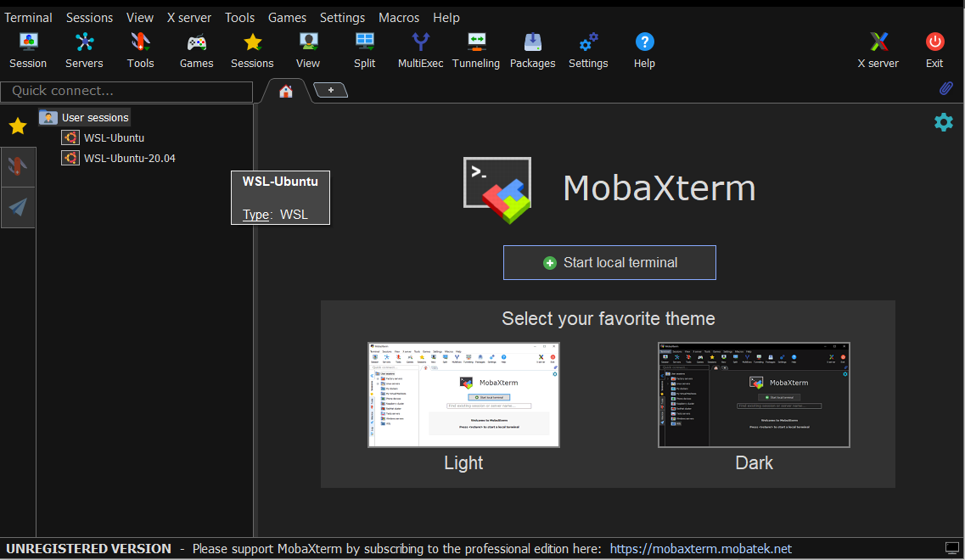Screen dimensions: 965x560
Task: Open the Macros menu
Action: [399, 18]
